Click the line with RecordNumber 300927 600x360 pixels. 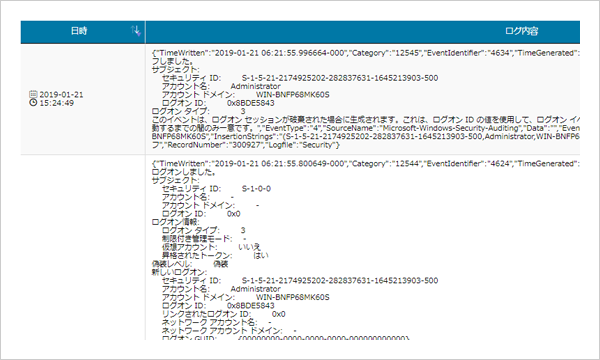[x=246, y=145]
